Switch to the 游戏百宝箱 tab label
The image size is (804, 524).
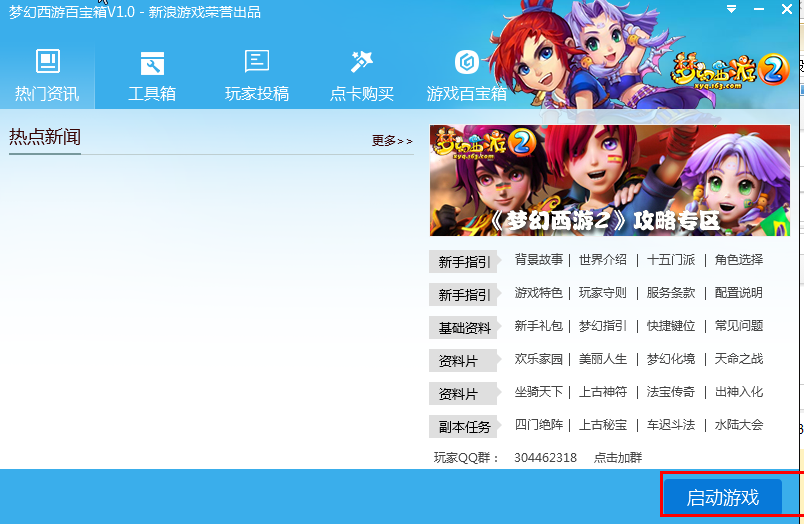467,94
